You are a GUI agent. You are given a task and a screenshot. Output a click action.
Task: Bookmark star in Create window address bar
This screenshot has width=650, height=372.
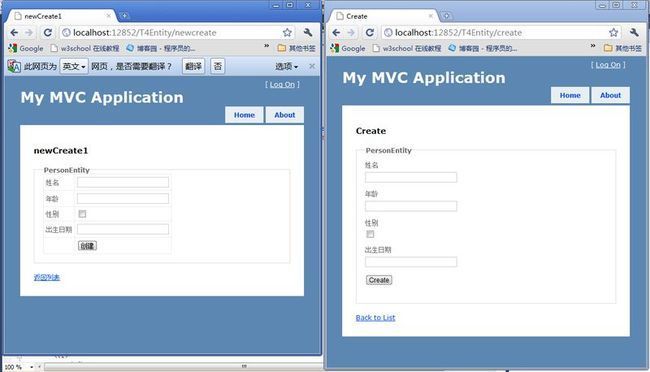point(614,32)
